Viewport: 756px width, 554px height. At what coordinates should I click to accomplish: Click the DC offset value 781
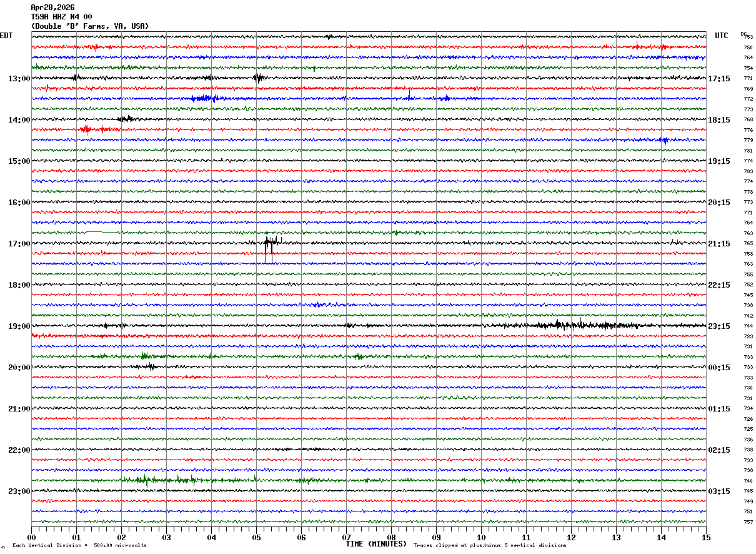(x=748, y=151)
